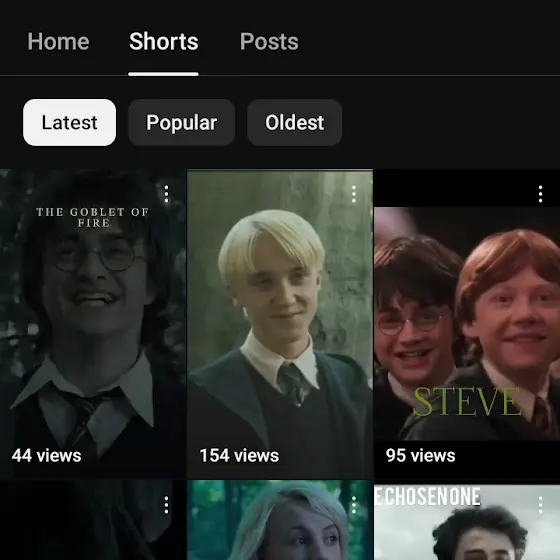
Task: Play the short with 154 views
Action: (x=280, y=323)
